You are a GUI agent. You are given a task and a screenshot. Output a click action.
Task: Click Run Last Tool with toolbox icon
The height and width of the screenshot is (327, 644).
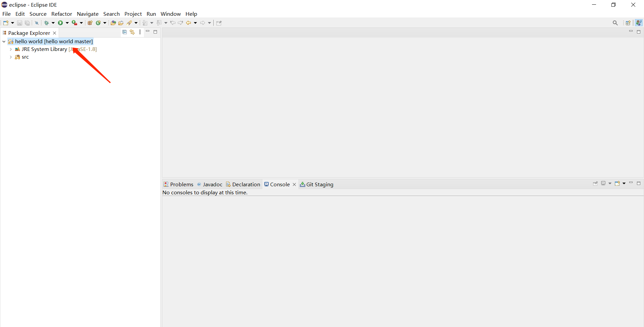tap(74, 23)
